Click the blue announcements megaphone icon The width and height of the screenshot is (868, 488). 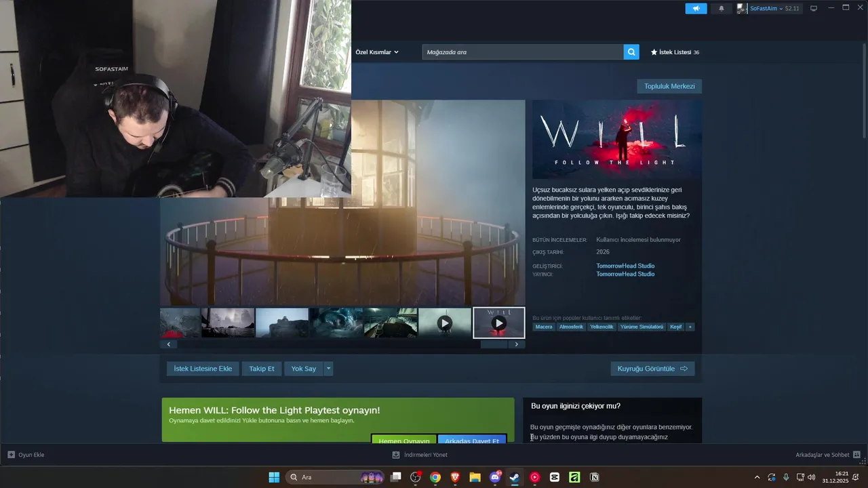tap(696, 9)
